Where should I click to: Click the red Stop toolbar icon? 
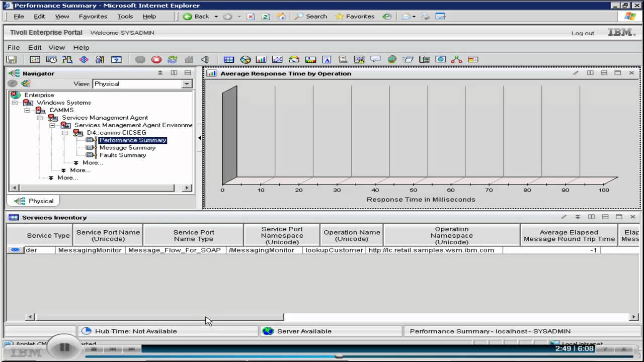(156, 59)
